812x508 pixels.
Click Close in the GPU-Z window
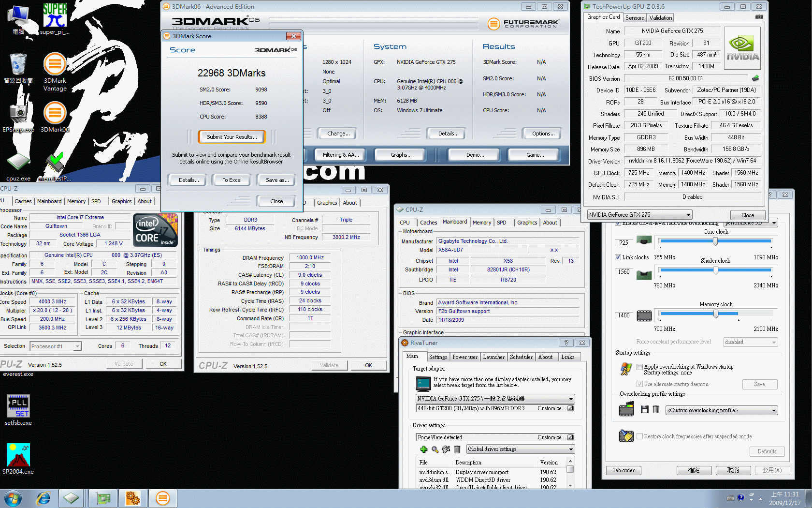[747, 215]
